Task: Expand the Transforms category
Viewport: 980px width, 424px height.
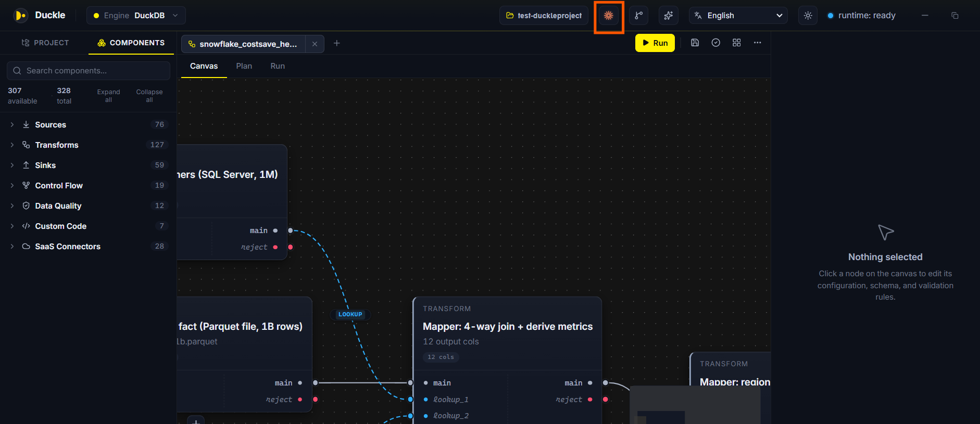Action: (x=88, y=145)
